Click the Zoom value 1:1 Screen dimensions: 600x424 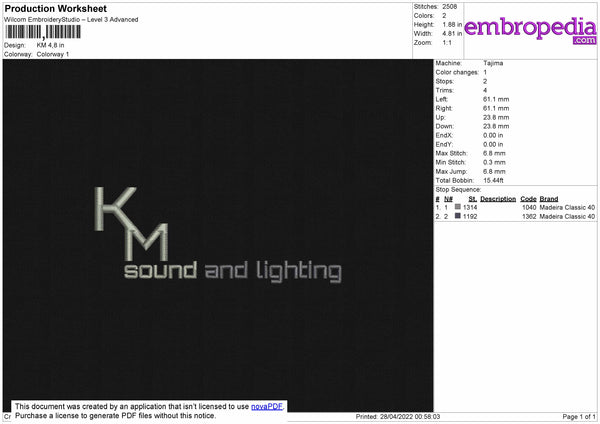(x=447, y=43)
